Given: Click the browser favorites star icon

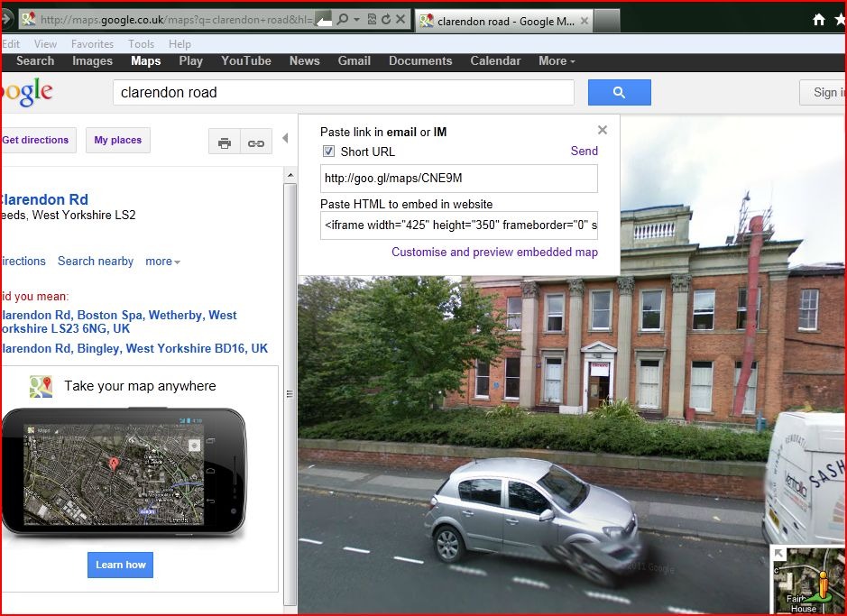Looking at the screenshot, I should (841, 20).
